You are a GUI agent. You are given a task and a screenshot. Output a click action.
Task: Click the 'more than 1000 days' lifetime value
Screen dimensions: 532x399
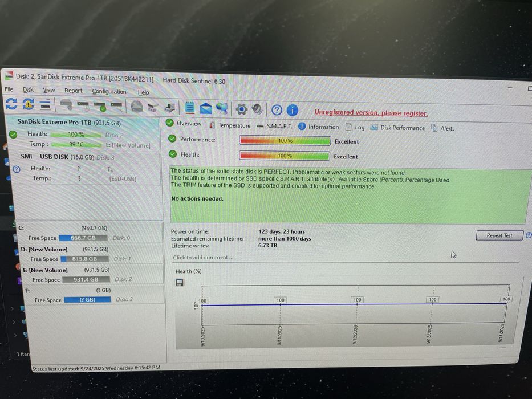coord(285,238)
